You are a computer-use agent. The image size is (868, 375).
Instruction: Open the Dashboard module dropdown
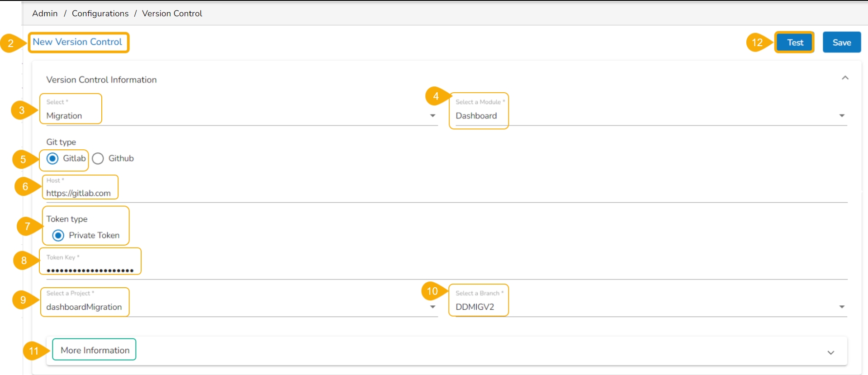coord(633,116)
